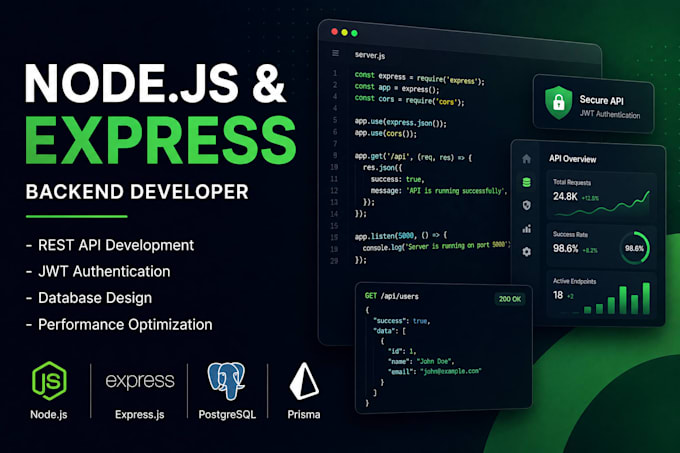Click the 200 OK status badge

[510, 299]
